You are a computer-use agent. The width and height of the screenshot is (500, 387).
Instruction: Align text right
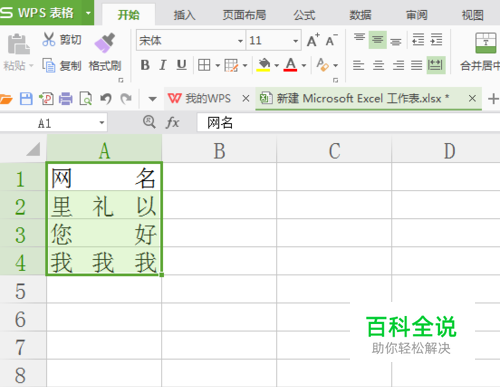click(x=398, y=65)
